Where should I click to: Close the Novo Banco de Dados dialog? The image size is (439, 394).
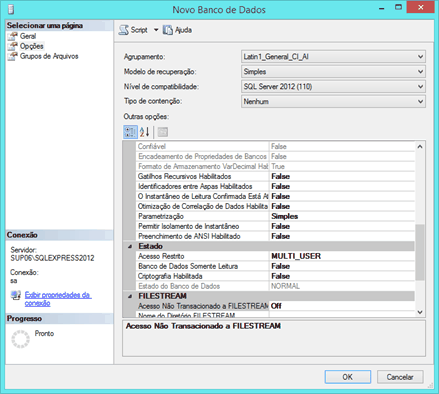(420, 7)
